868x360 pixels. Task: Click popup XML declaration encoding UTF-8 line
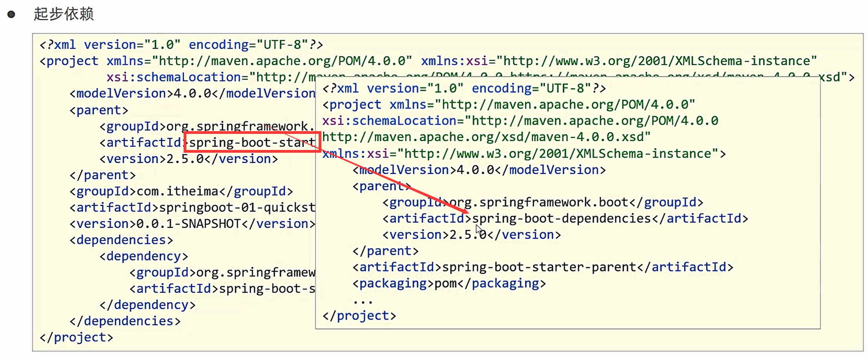(x=464, y=88)
